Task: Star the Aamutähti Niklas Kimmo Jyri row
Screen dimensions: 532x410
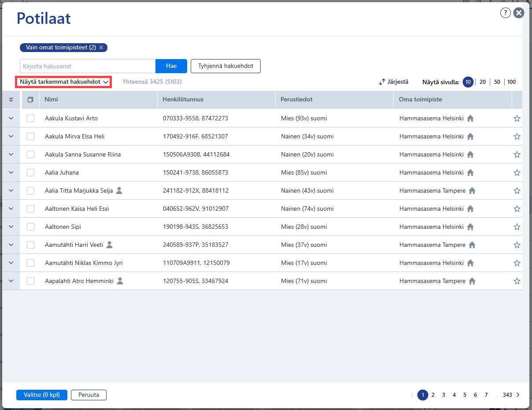Action: coord(517,263)
